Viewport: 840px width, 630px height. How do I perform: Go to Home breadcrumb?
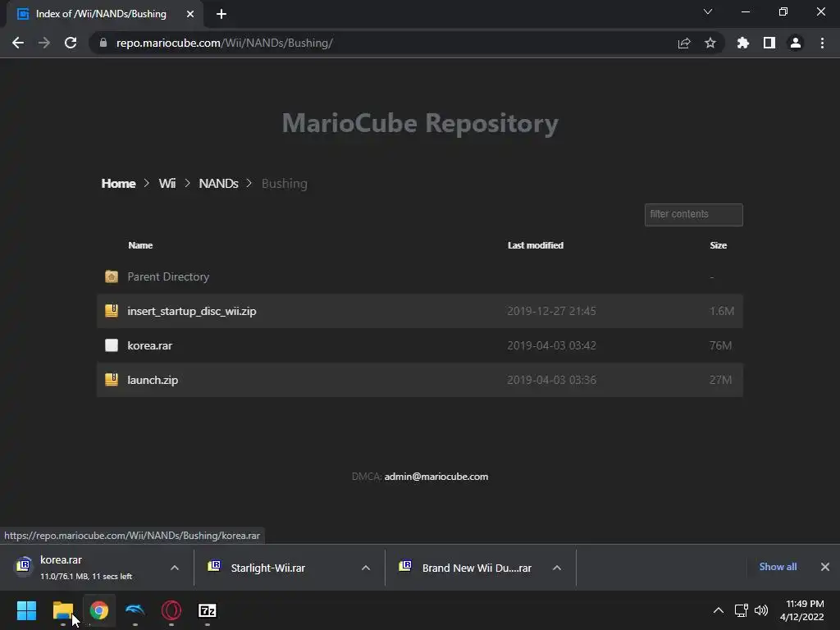(118, 183)
